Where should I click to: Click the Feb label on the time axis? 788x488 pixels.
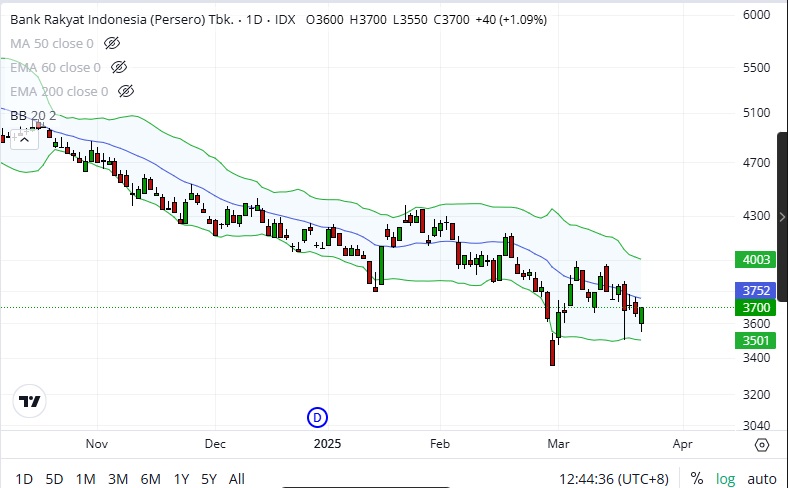440,444
